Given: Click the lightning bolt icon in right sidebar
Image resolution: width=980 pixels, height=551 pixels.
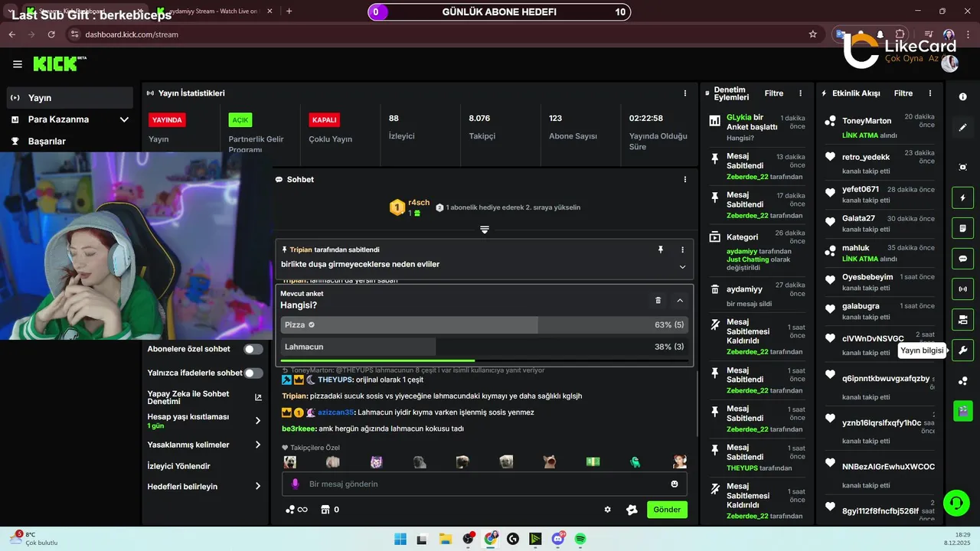Looking at the screenshot, I should tap(962, 198).
